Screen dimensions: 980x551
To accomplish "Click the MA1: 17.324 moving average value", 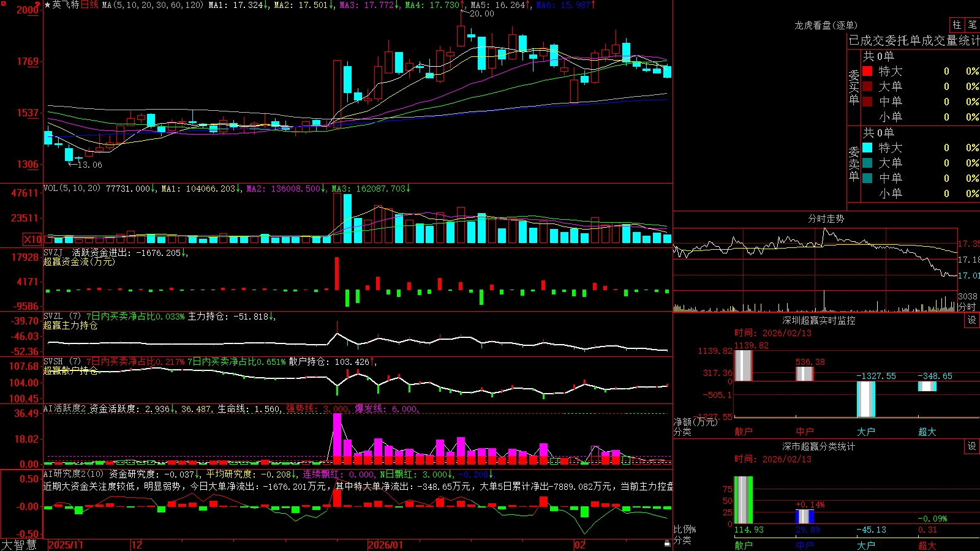I will coord(236,5).
